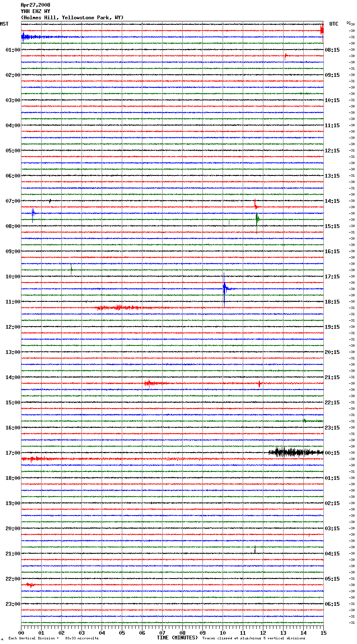This screenshot has height=644, width=357.
Task: Click the "TIME (MINUTES)" axis label
Action: [177, 638]
